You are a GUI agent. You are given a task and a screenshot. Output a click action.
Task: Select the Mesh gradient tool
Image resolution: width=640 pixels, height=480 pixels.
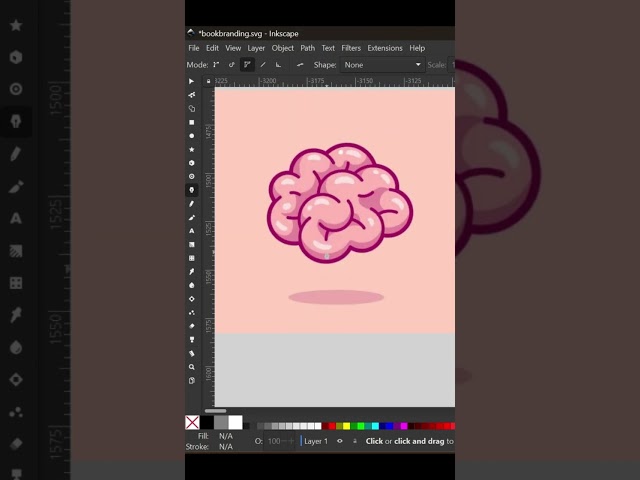coord(191,258)
